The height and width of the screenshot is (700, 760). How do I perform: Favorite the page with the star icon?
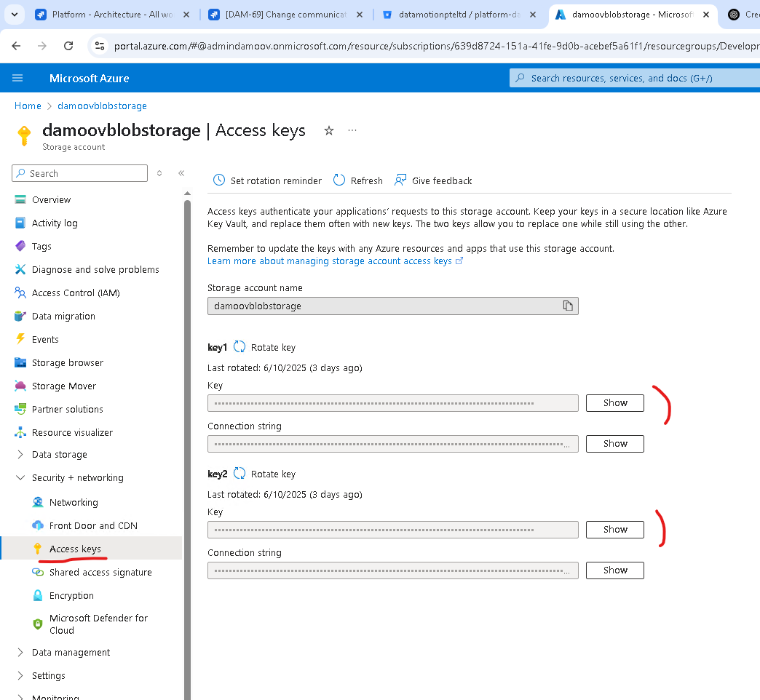pos(329,130)
